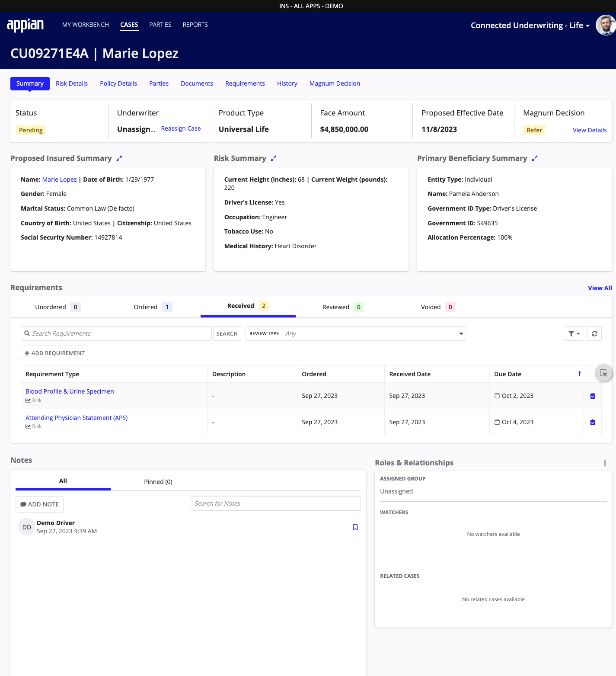Click View Details for Magnum Decision

pyautogui.click(x=590, y=130)
